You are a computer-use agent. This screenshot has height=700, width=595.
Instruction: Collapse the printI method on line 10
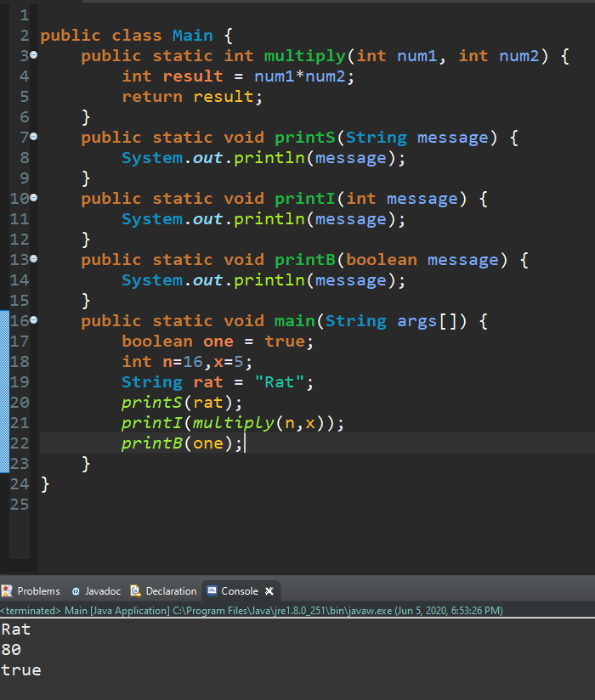tap(33, 199)
